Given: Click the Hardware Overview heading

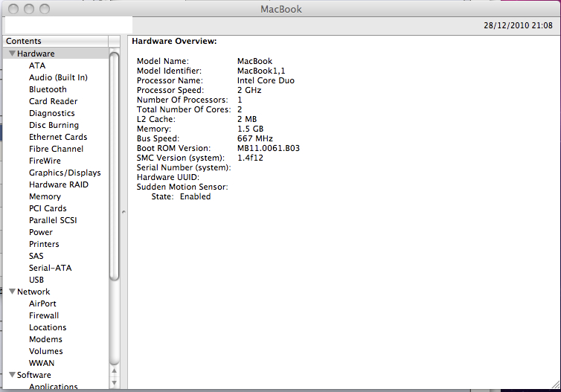Looking at the screenshot, I should 174,41.
